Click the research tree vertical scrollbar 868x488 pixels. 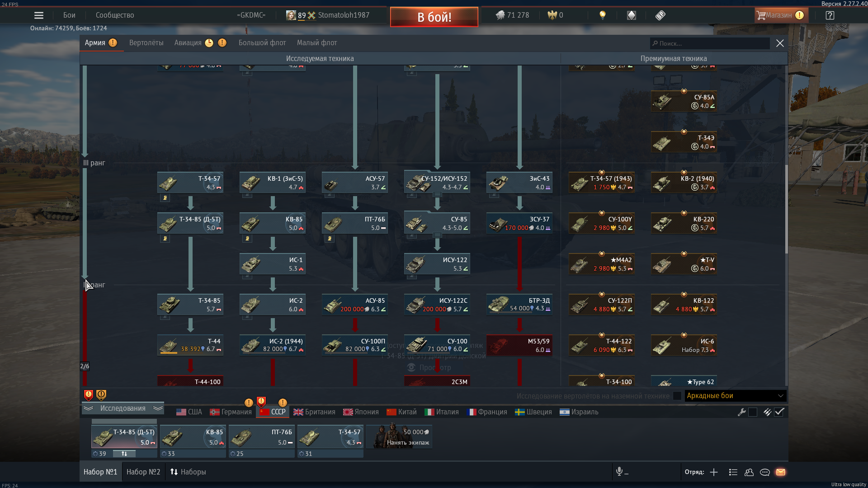coord(786,209)
